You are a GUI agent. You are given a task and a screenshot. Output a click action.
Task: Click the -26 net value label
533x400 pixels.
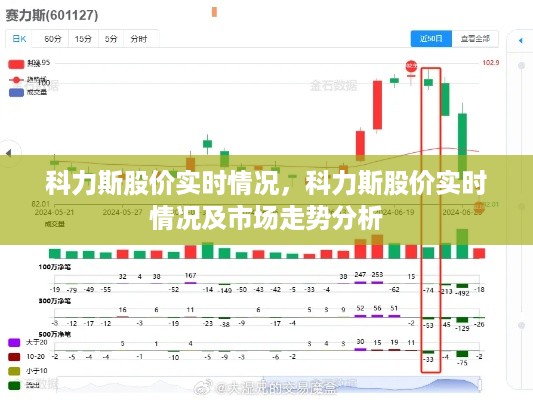coord(479,325)
